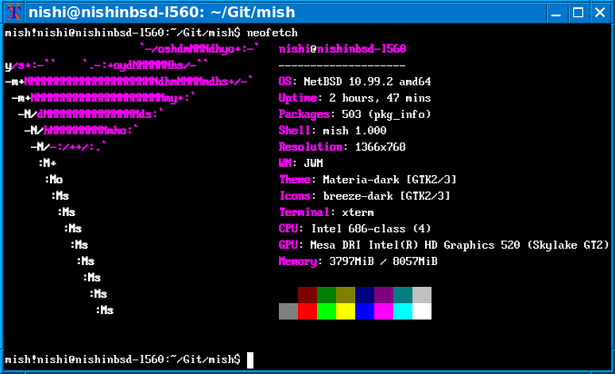615x374 pixels.
Task: Minimize the xterm window
Action: click(x=556, y=13)
